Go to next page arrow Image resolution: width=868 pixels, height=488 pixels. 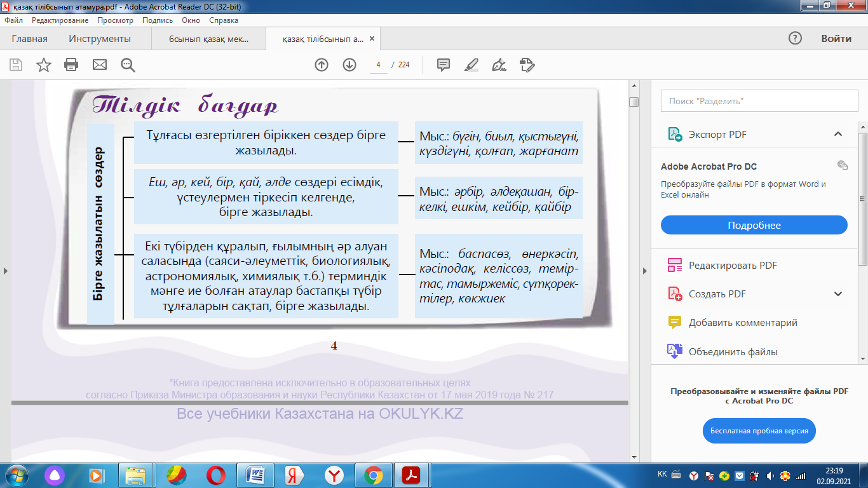pos(349,65)
